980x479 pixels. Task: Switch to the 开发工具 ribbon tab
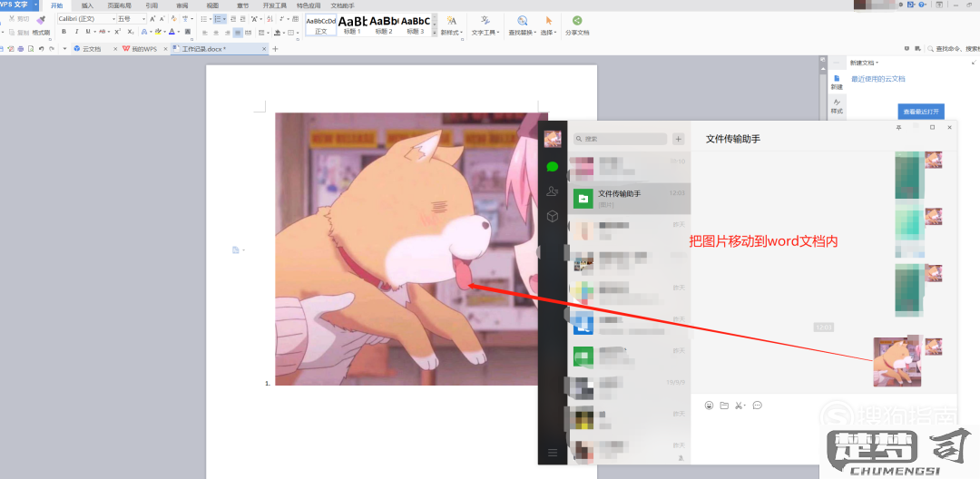[274, 5]
